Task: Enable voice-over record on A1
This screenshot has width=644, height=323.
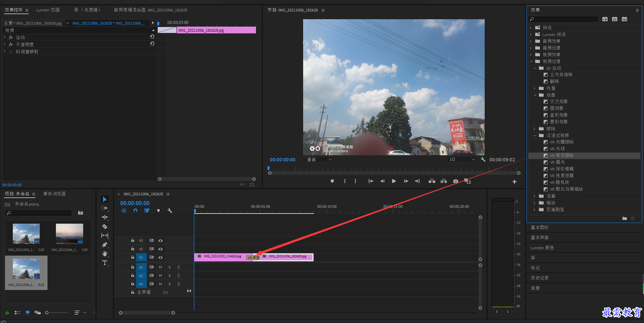Action: 179,267
